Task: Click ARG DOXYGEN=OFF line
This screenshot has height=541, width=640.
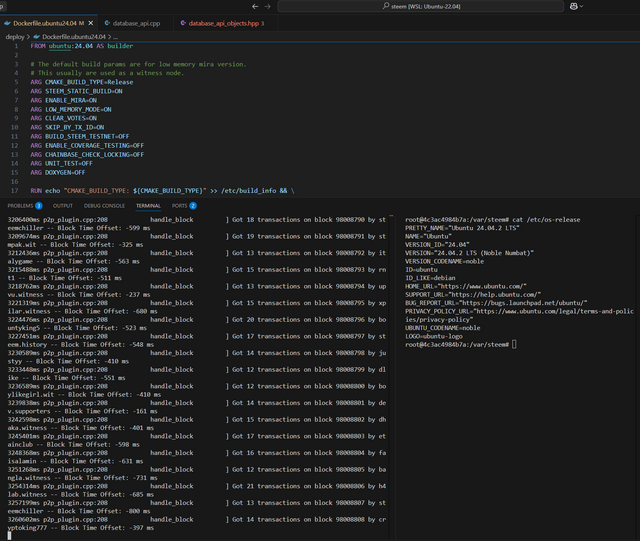Action: point(58,172)
